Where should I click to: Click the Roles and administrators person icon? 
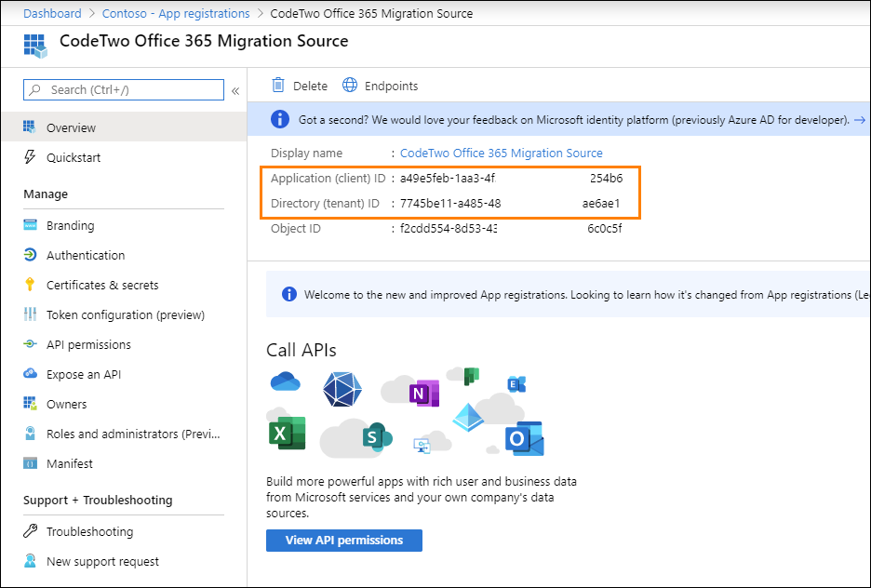point(30,434)
